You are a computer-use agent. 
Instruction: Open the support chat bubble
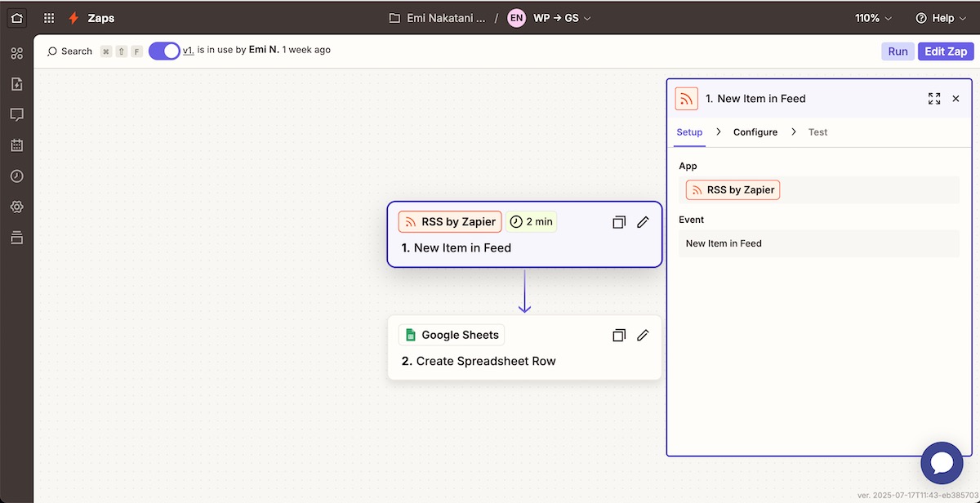pos(941,463)
